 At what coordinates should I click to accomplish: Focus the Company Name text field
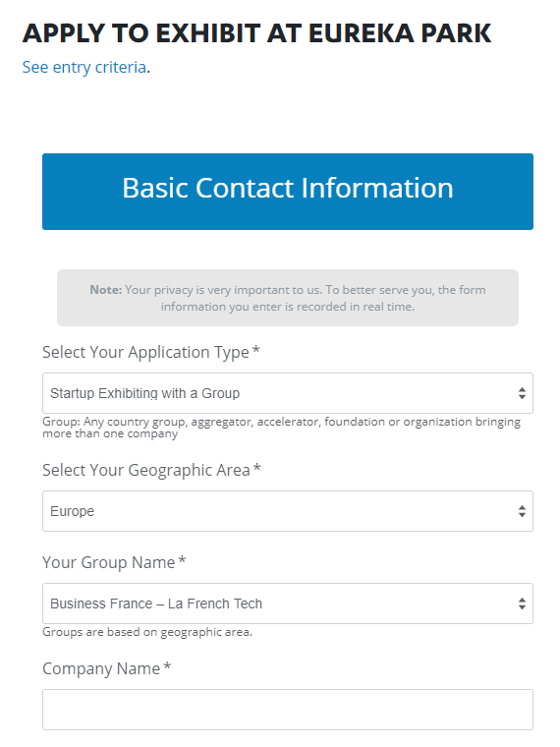(x=288, y=710)
